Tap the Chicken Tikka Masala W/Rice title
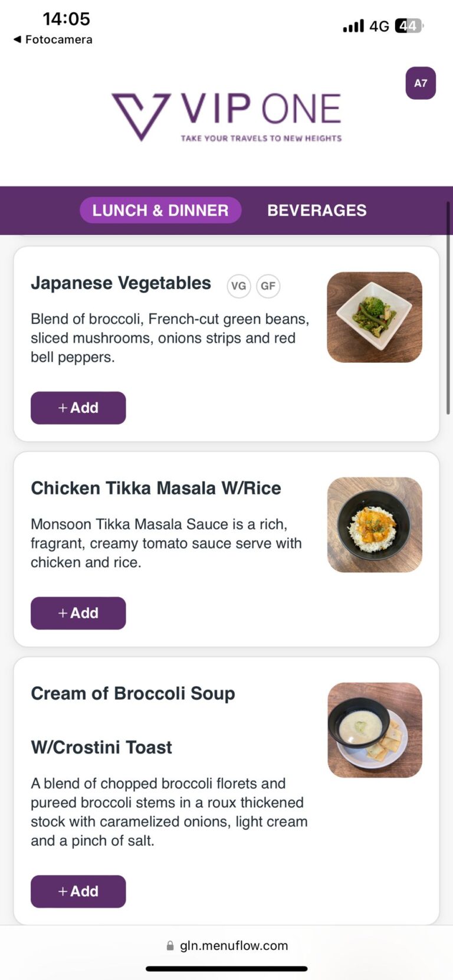Image resolution: width=453 pixels, height=980 pixels. pyautogui.click(x=156, y=489)
